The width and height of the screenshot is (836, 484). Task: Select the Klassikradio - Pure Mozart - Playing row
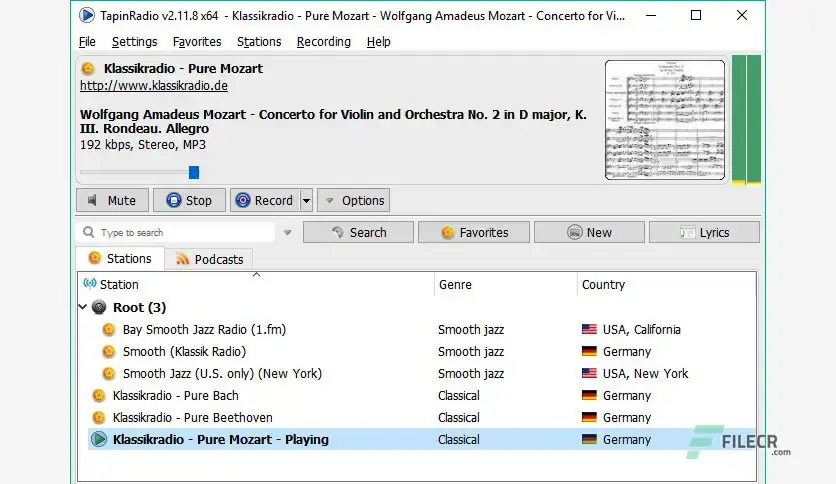click(421, 439)
